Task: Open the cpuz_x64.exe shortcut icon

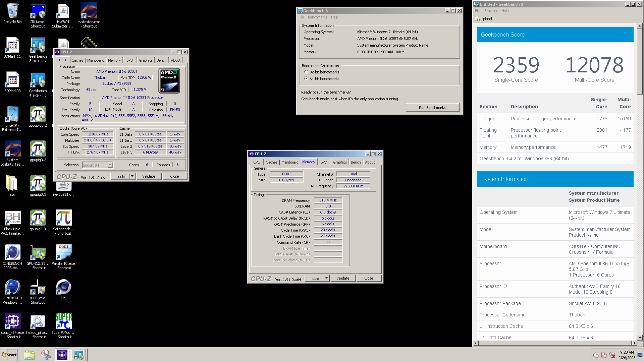Action: [x=12, y=326]
